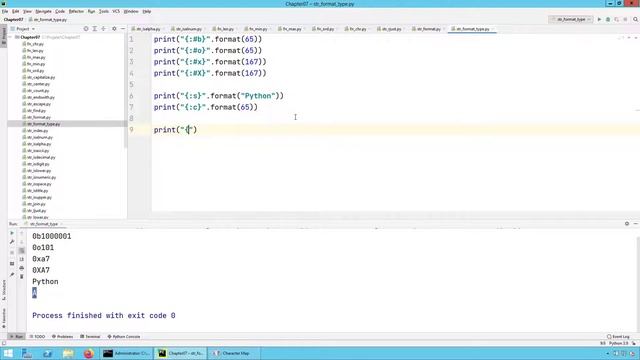Switch to the fn_max.py editor tab
640x360 pixels.
click(291, 29)
